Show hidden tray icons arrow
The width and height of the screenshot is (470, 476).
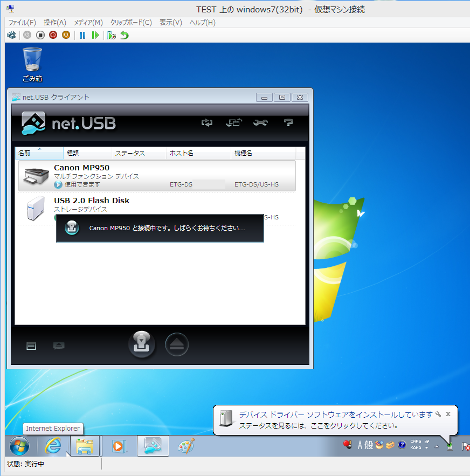[437, 446]
